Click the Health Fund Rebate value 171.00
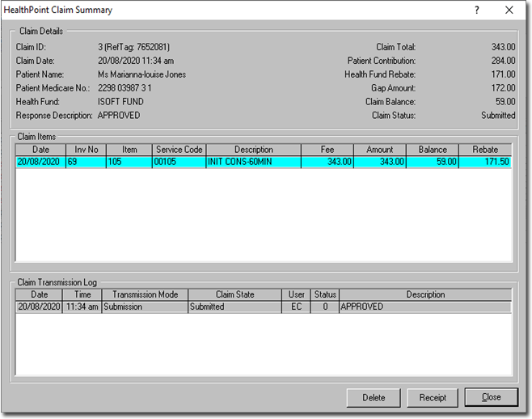532x419 pixels. coord(503,74)
